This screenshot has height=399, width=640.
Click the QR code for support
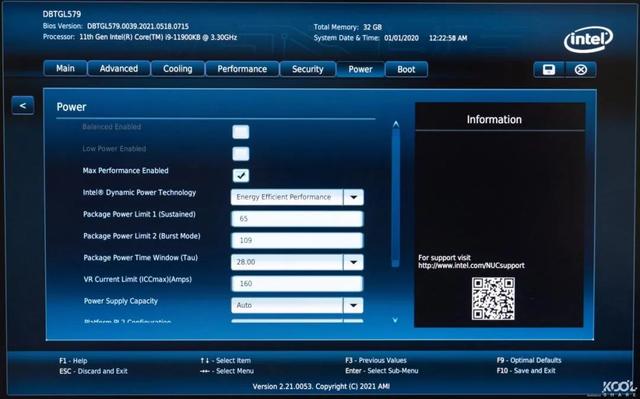[493, 299]
